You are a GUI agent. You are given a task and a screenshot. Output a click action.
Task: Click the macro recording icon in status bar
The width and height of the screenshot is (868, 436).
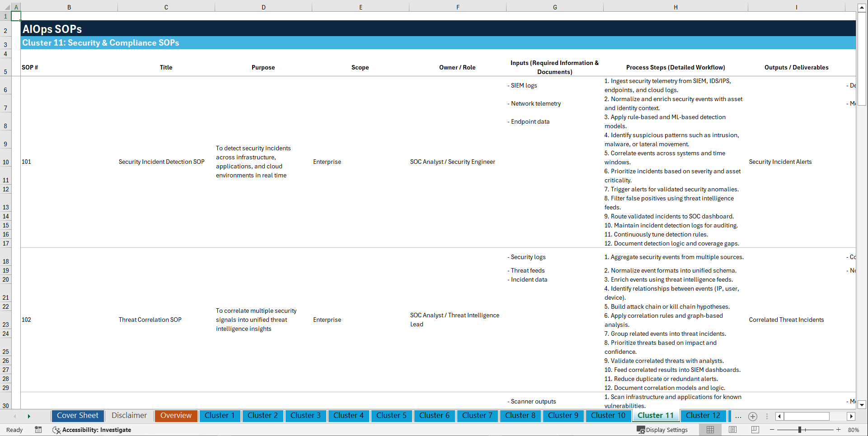click(x=38, y=430)
